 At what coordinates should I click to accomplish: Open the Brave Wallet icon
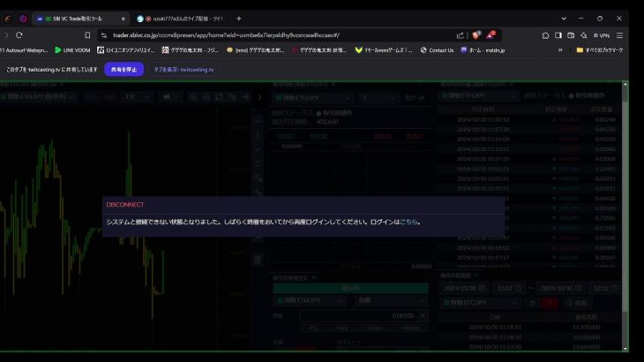click(571, 35)
